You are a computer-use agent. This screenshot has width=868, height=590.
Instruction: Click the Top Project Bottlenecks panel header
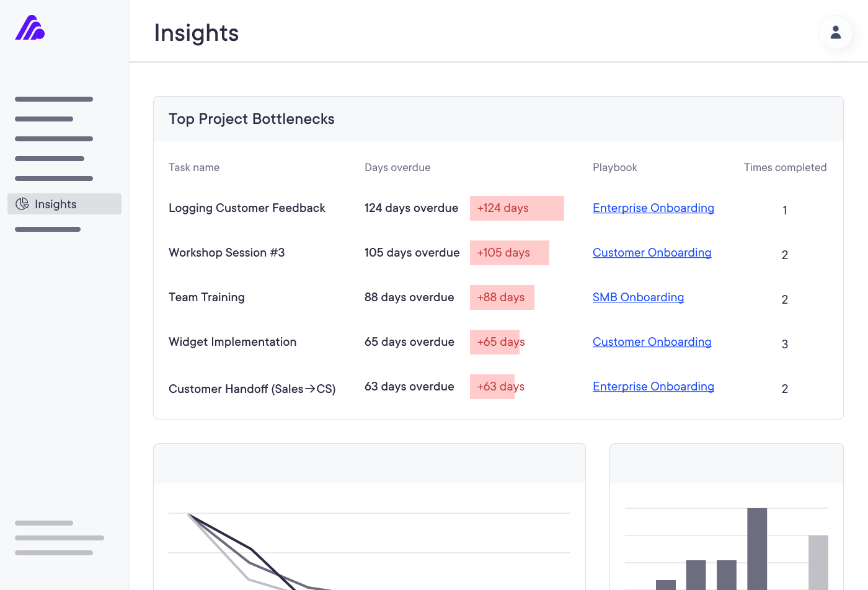[x=252, y=118]
